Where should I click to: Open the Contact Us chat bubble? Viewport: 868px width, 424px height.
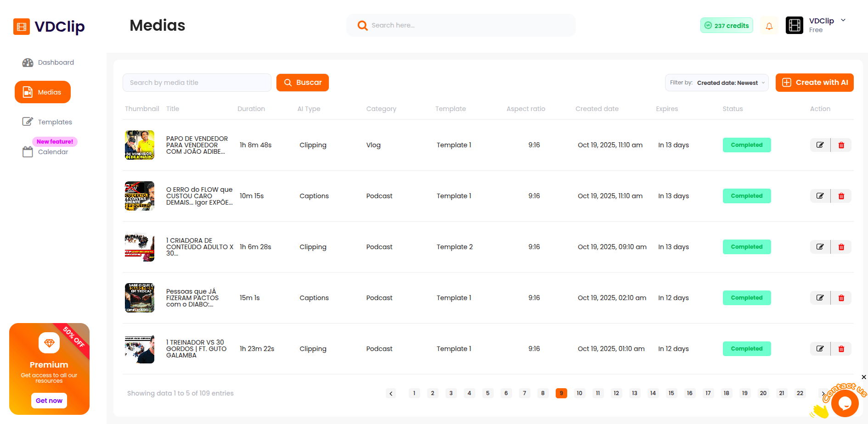tap(844, 403)
